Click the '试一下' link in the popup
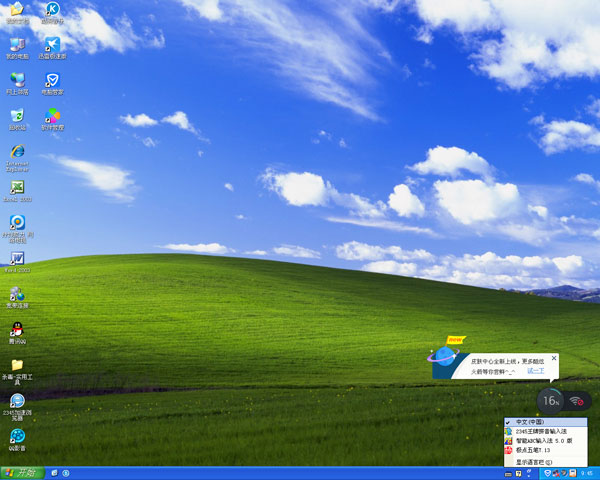 [536, 371]
